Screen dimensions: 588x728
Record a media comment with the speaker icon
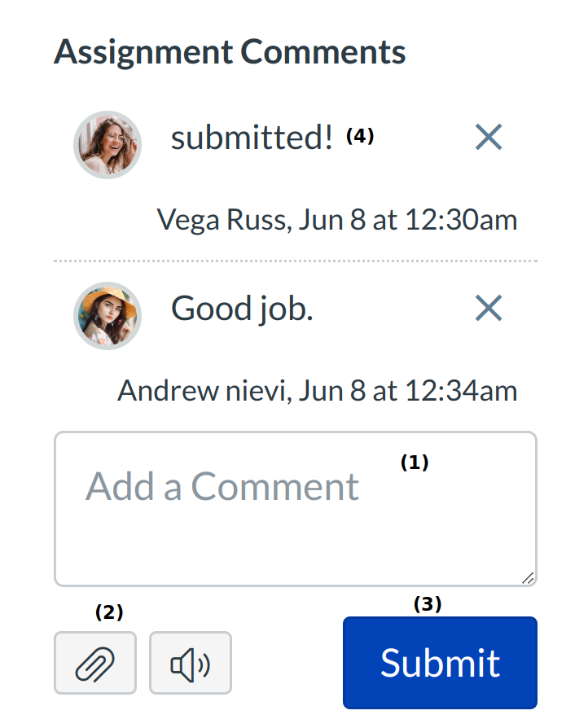point(191,663)
